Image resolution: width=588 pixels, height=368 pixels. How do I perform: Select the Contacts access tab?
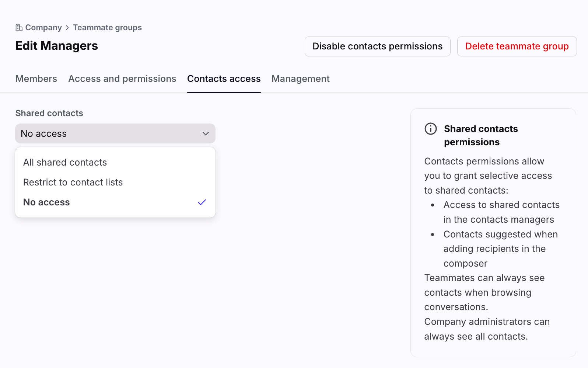point(224,79)
